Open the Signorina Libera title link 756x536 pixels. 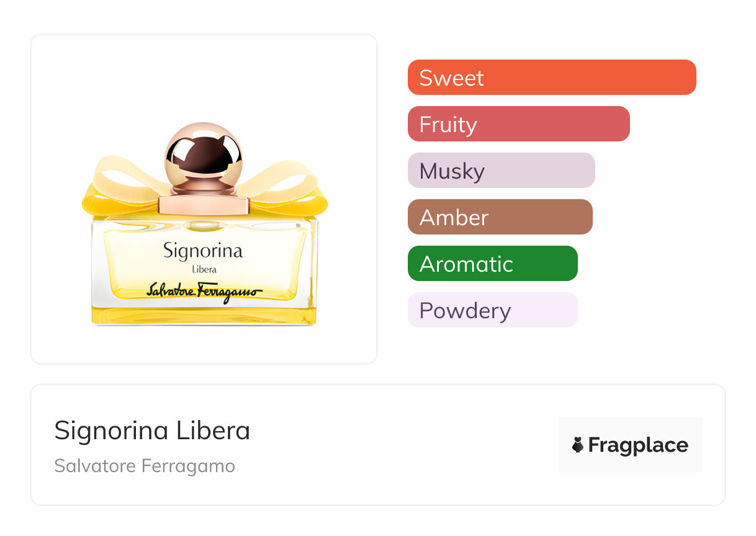click(152, 431)
